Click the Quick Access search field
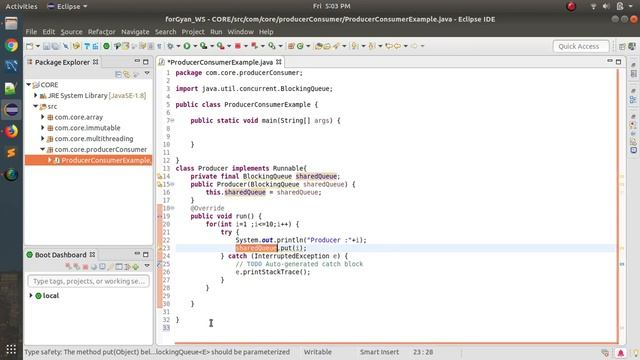The height and width of the screenshot is (360, 640). tap(581, 46)
